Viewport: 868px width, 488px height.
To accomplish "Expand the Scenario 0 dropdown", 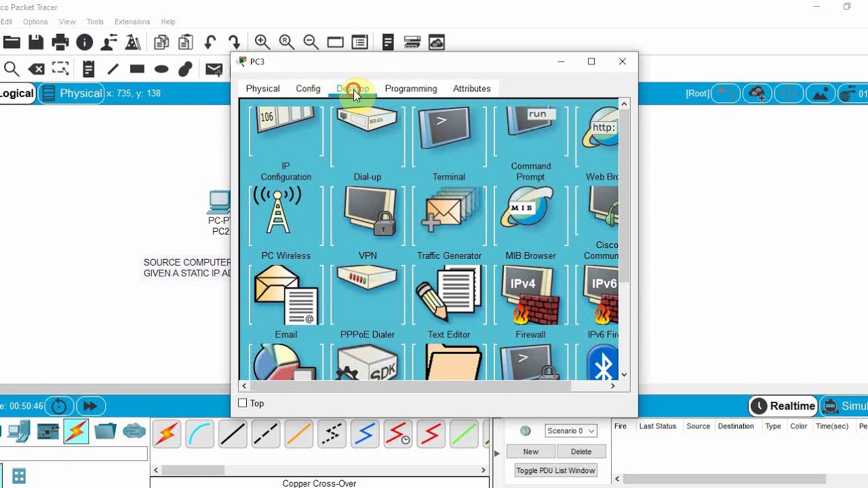I will click(x=571, y=430).
